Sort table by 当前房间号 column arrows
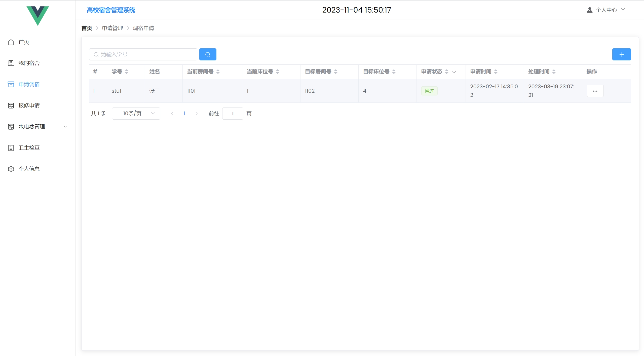 click(218, 72)
